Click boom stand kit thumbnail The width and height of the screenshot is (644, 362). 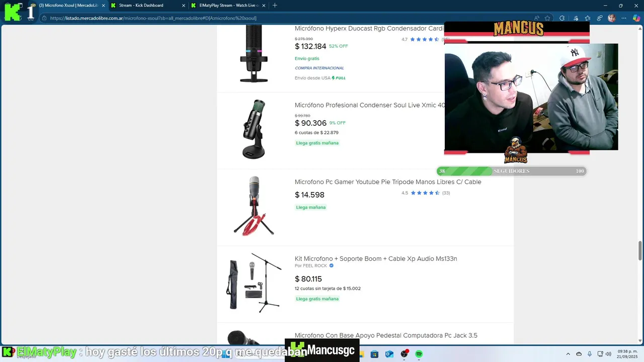(254, 283)
